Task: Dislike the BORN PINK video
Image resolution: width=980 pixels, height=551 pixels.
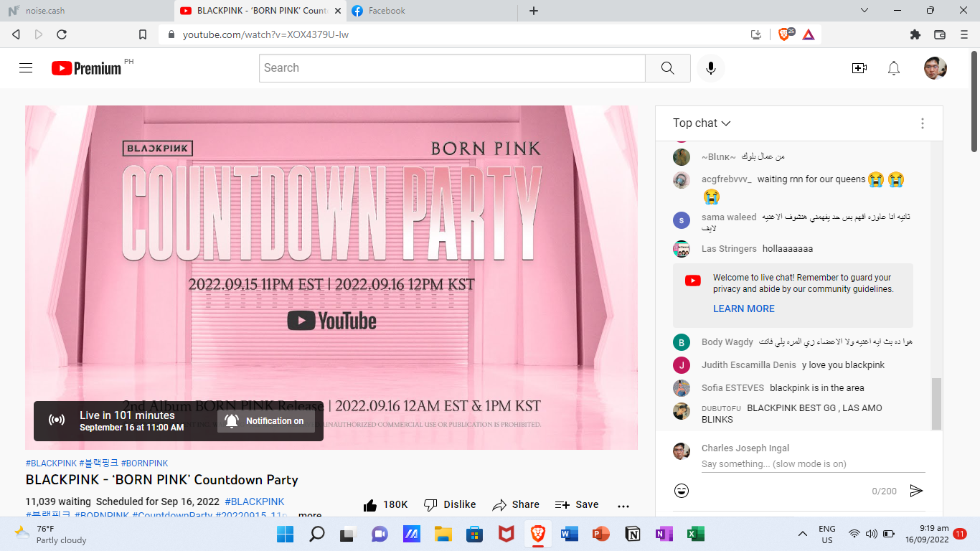Action: click(450, 504)
